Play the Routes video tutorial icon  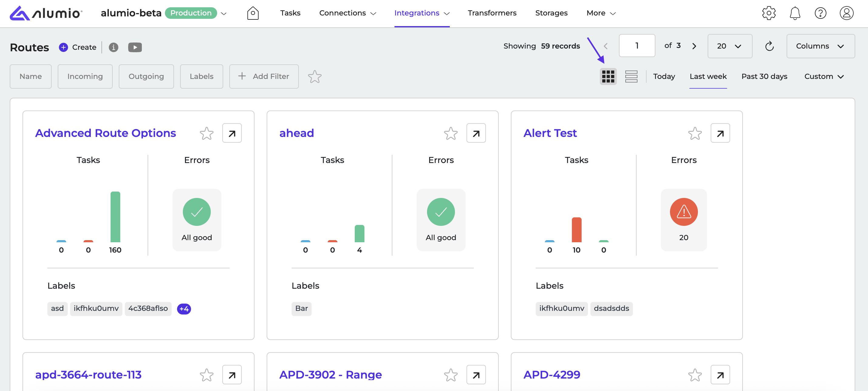(x=135, y=47)
